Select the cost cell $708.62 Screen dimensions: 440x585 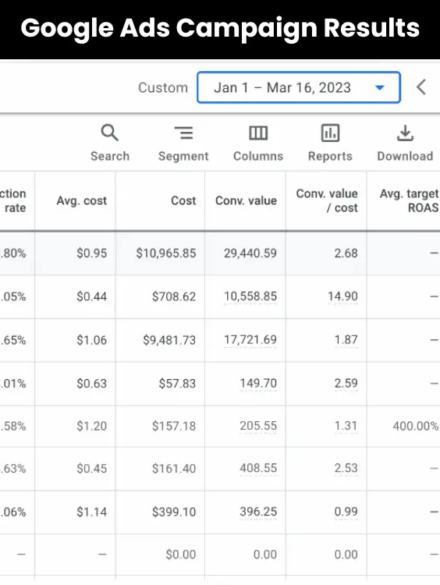pyautogui.click(x=174, y=297)
